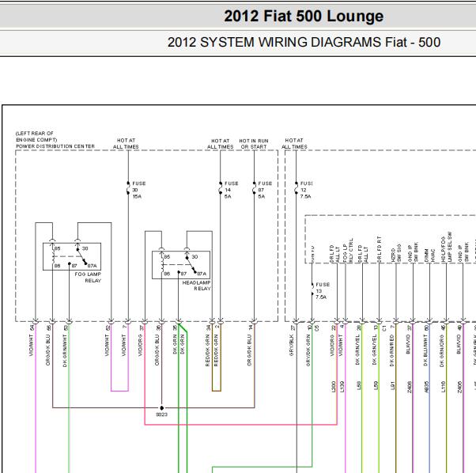Click the 'DK BLU/WHT' wire label
The image size is (476, 473).
point(425,350)
